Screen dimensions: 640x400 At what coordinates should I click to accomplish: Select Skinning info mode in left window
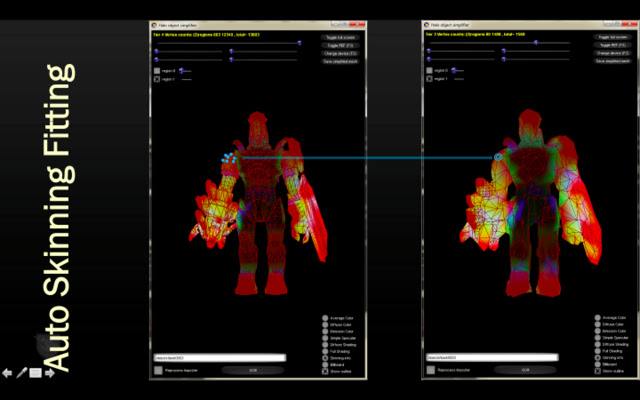[325, 357]
